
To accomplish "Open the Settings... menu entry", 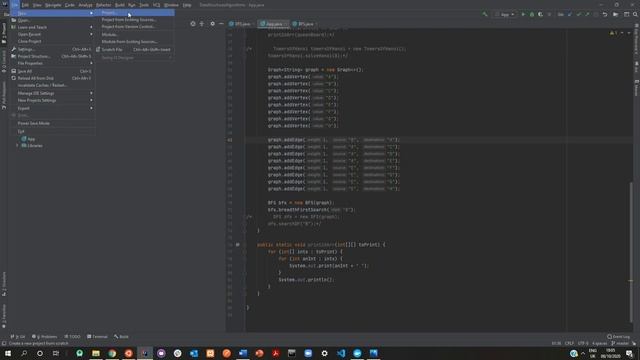I will coord(53,49).
